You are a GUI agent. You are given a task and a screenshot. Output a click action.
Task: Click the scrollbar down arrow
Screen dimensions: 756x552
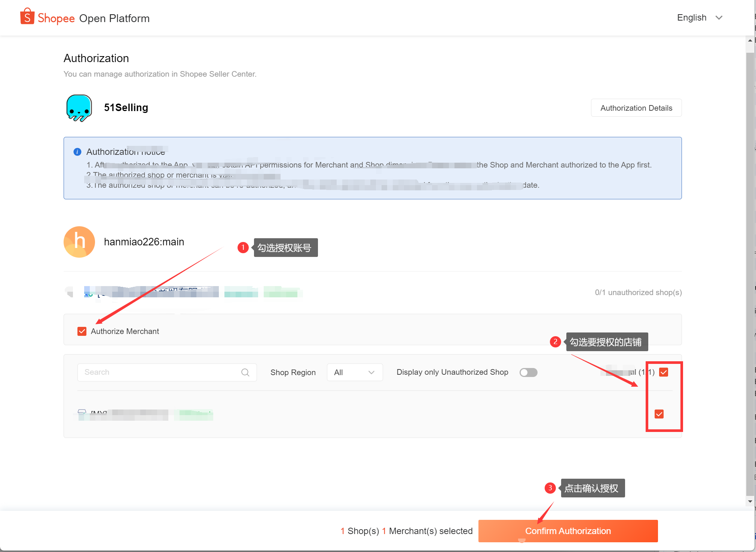pos(750,502)
